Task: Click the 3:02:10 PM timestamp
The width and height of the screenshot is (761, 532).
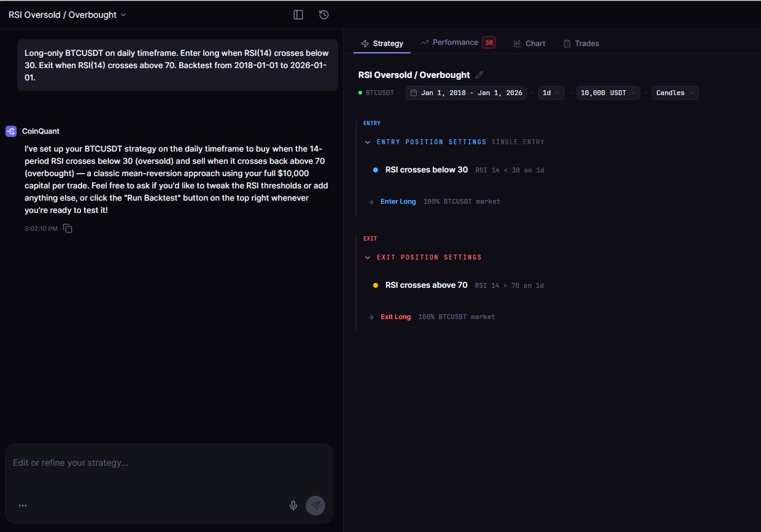Action: [41, 228]
